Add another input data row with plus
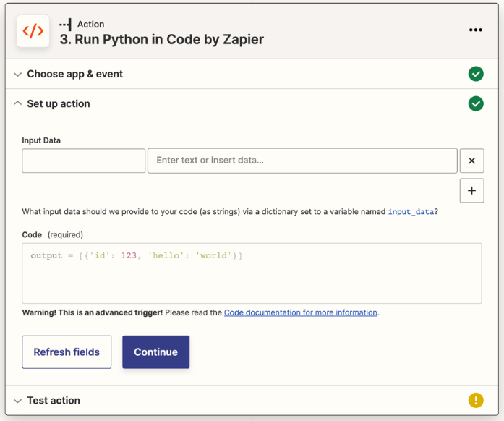Screen dimensions: 504x421 (471, 191)
